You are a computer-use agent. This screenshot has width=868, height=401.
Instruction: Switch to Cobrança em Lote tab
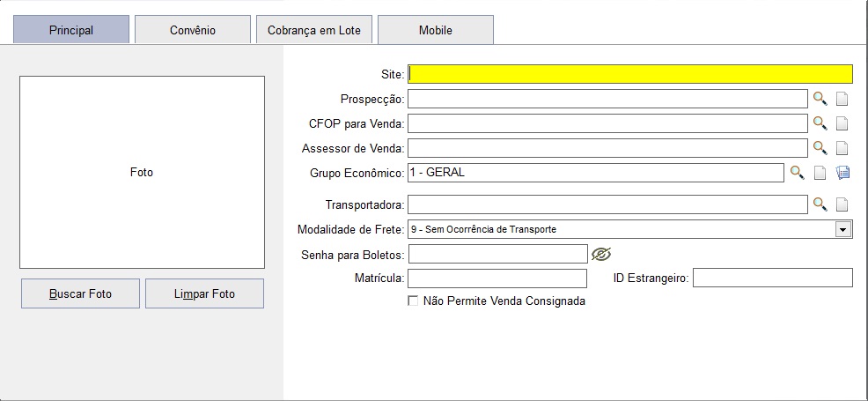[x=314, y=30]
